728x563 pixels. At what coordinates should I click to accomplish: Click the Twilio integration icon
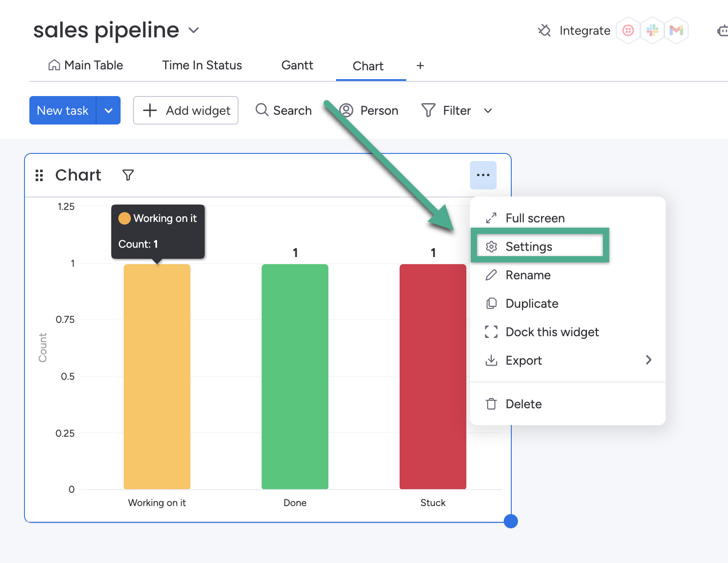tap(628, 30)
